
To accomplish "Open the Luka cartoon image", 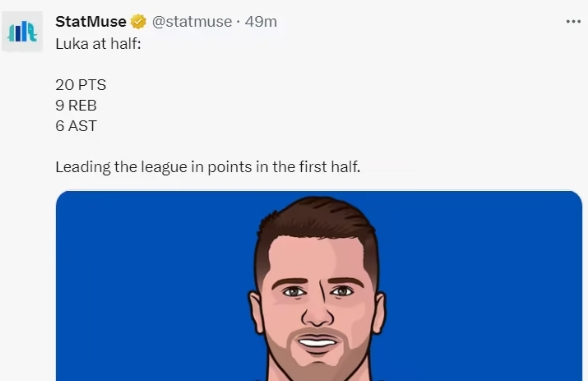I will (x=319, y=286).
